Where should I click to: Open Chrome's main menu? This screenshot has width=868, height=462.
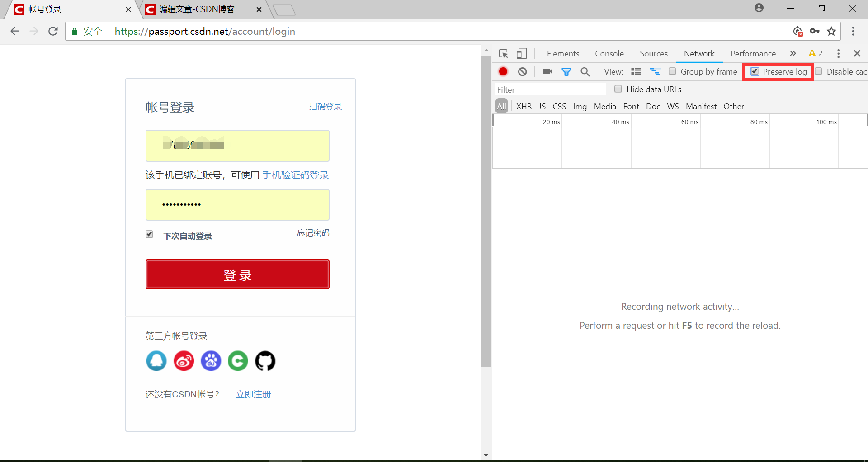click(x=854, y=31)
